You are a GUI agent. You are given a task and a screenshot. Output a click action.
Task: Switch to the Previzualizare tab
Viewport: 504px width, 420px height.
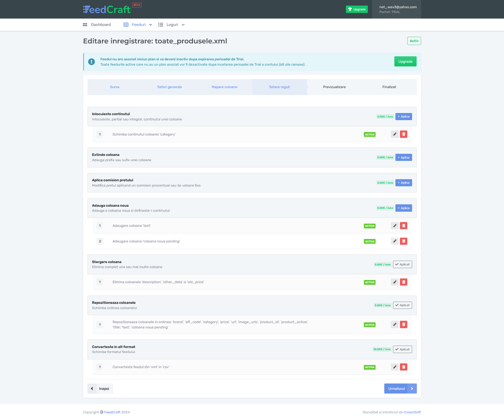[x=334, y=87]
